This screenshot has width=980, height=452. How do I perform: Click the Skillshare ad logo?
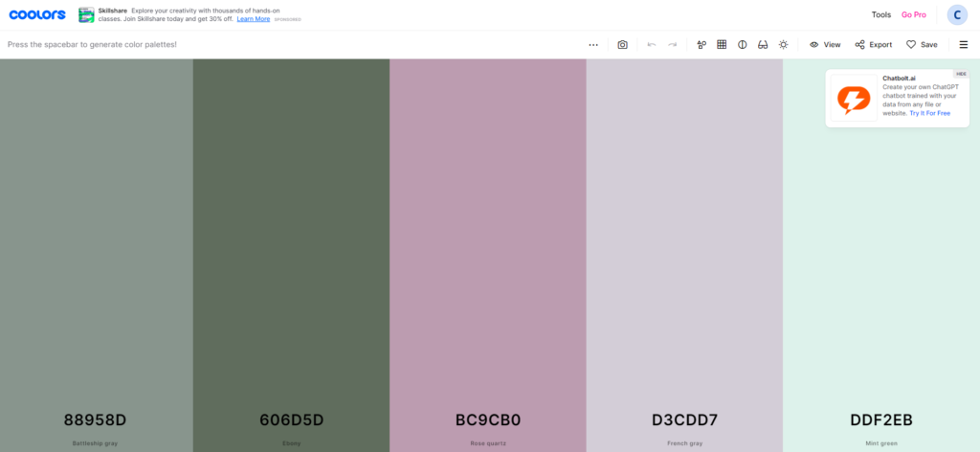click(86, 15)
